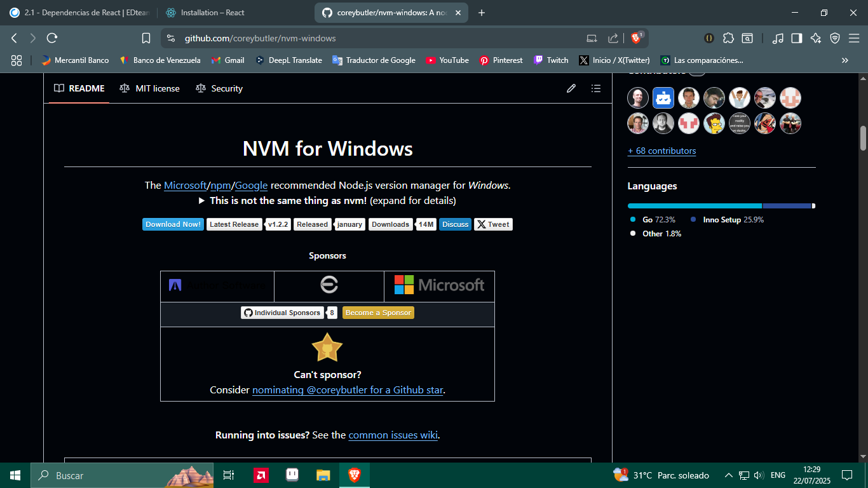Toggle the sidebar panel icon

coord(797,38)
